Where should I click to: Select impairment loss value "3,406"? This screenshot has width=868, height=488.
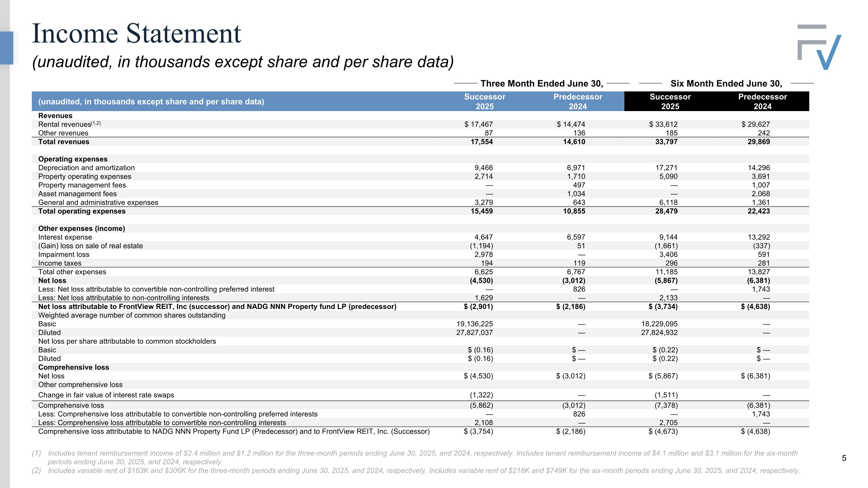coord(668,255)
